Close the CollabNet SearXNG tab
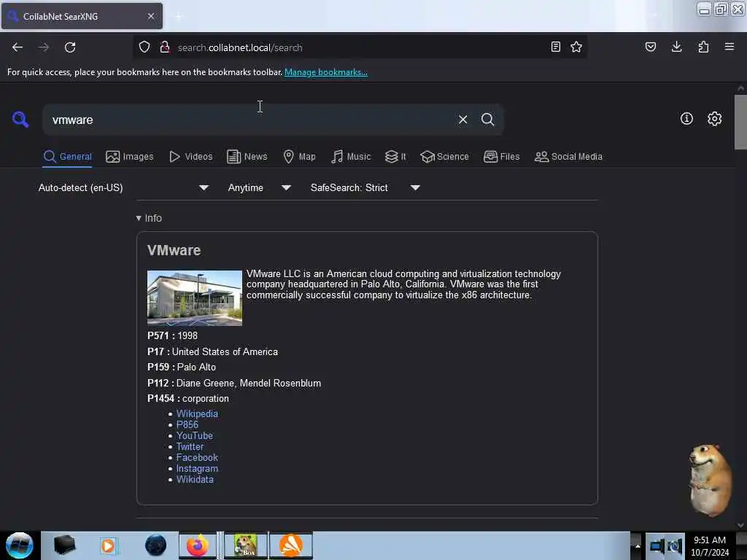This screenshot has width=747, height=560. [x=151, y=16]
